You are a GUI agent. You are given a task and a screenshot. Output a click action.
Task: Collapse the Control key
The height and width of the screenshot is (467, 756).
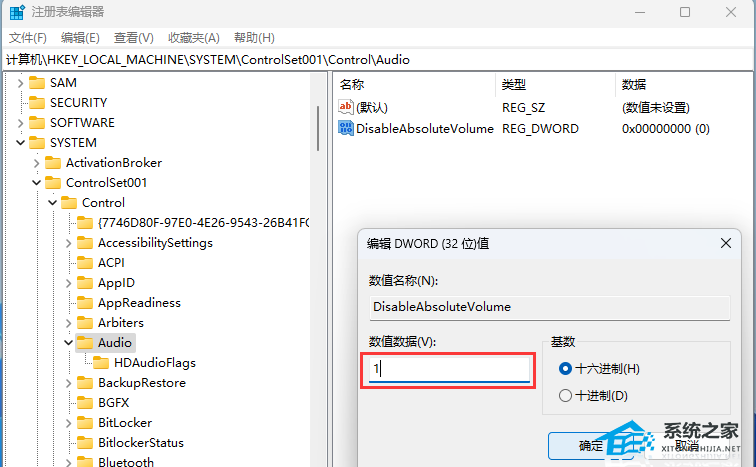pyautogui.click(x=53, y=203)
